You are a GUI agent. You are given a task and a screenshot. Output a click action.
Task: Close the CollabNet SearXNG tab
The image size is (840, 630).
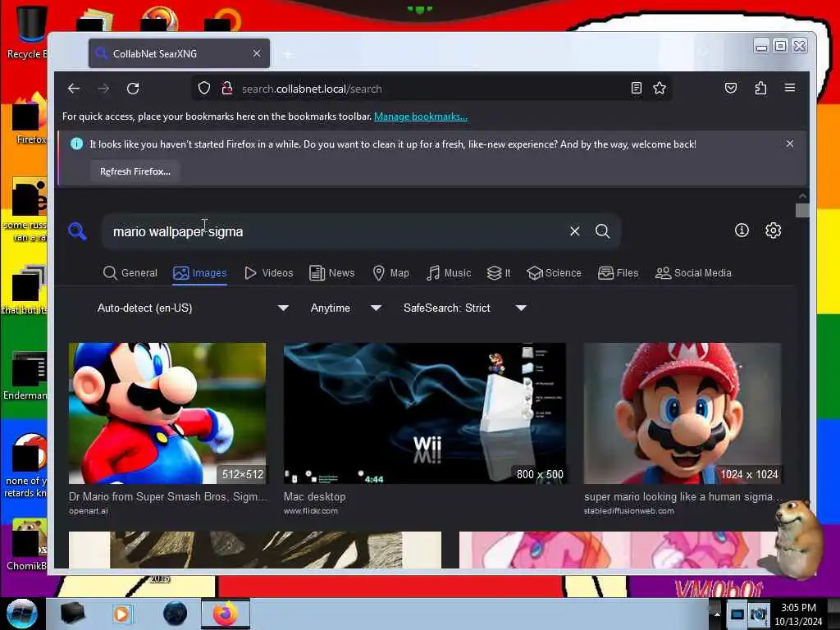pos(257,53)
